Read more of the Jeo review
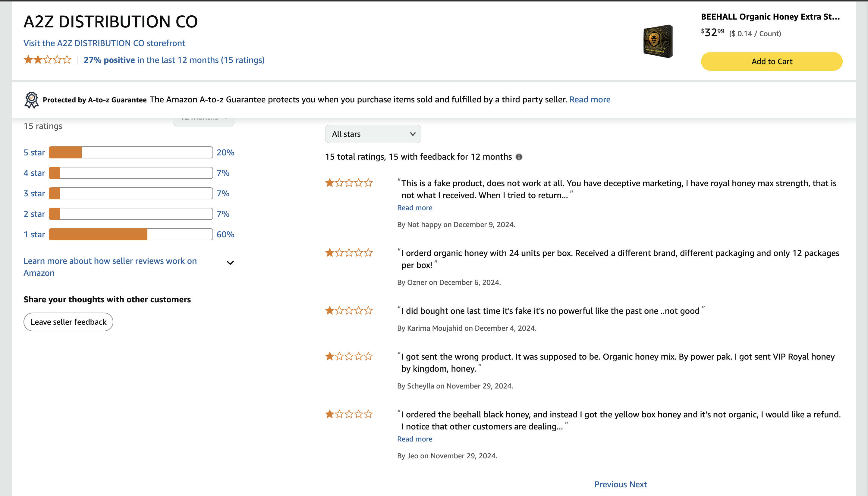This screenshot has width=868, height=496. [415, 439]
